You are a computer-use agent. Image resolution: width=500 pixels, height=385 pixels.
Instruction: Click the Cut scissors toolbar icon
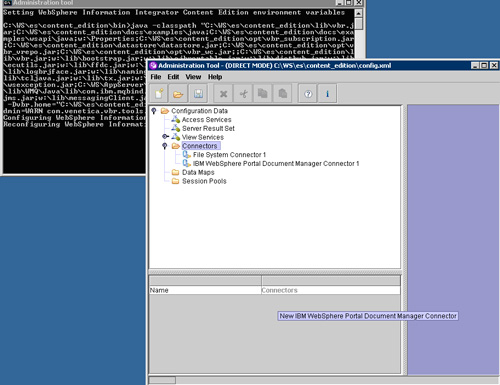(243, 94)
